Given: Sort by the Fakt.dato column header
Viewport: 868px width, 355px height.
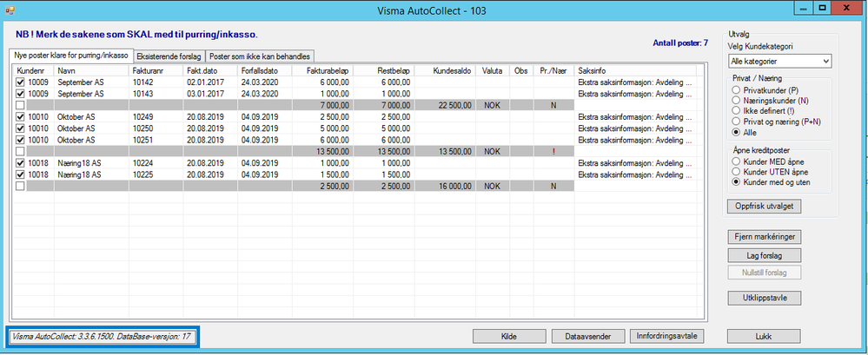Looking at the screenshot, I should click(x=210, y=71).
